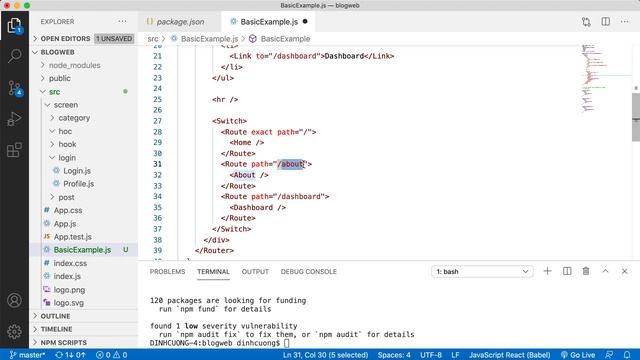Open the Debug Console tab
The image size is (640, 360).
309,271
